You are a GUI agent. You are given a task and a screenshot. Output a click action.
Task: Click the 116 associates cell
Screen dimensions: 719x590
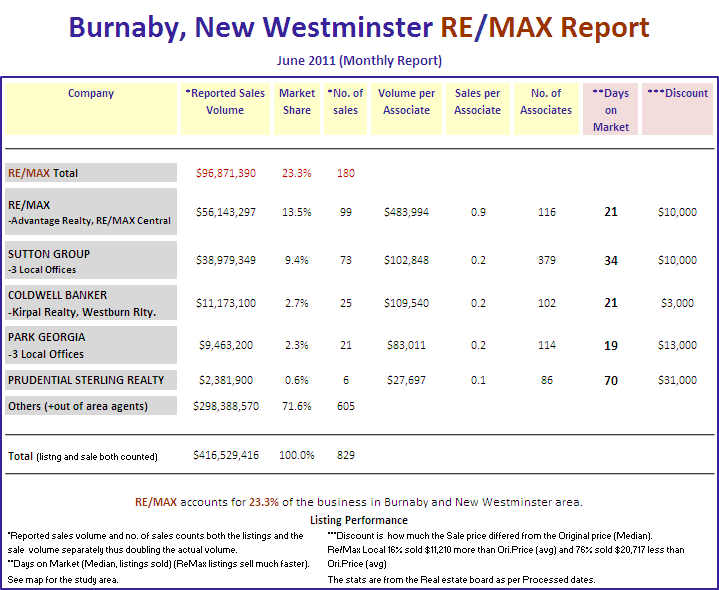547,212
